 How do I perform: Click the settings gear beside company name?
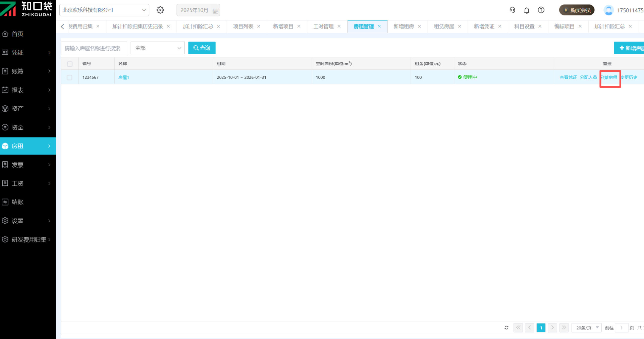coord(160,10)
